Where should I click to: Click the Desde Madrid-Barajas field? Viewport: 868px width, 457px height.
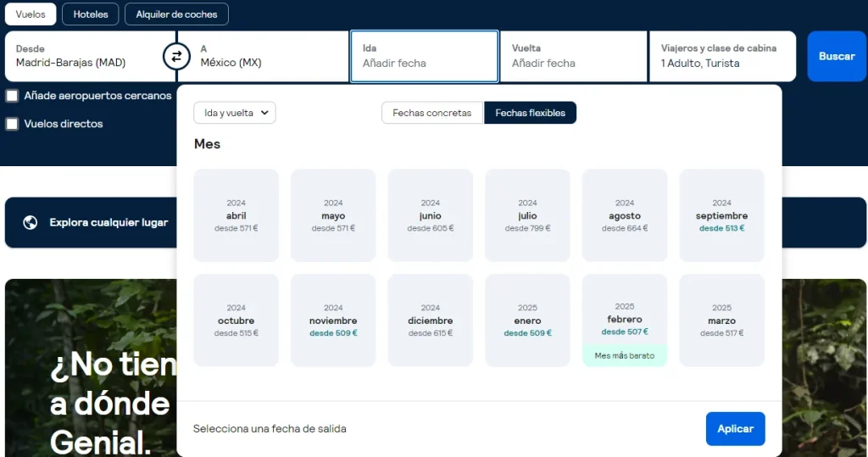point(90,56)
